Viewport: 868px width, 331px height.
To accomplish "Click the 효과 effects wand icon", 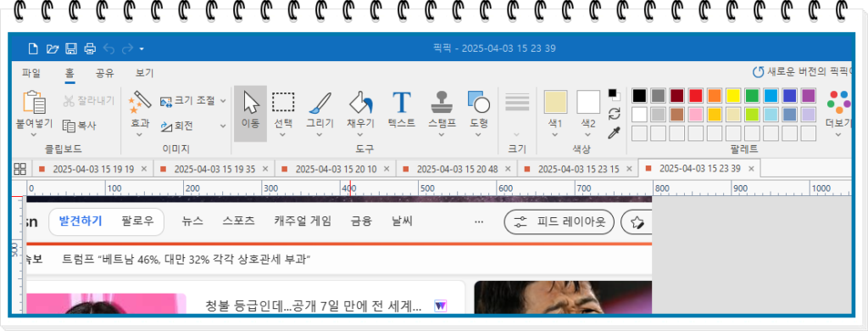I will point(140,103).
